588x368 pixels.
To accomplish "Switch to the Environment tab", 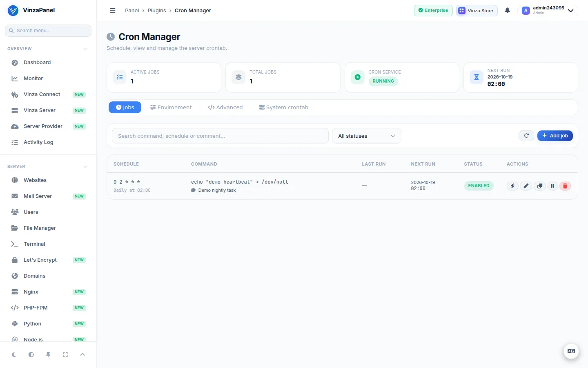I will point(171,108).
